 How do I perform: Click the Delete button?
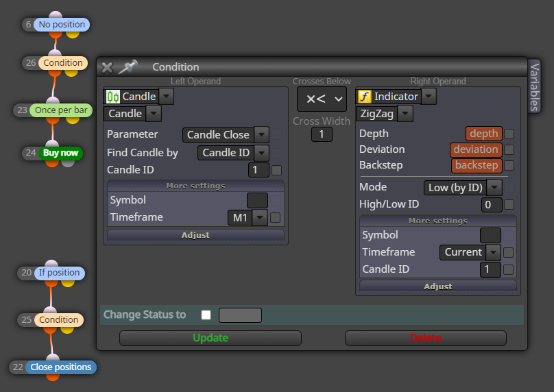click(425, 338)
